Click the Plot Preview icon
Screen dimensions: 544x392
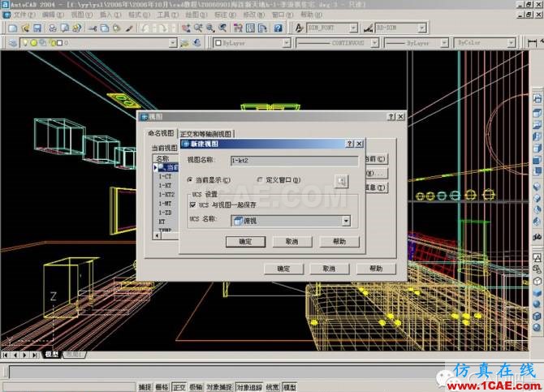(64, 28)
